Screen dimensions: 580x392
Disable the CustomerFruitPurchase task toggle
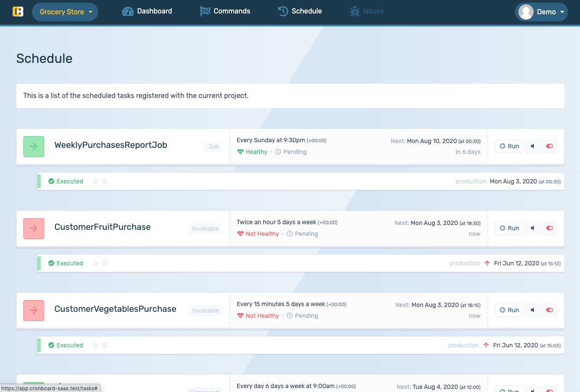click(x=550, y=228)
